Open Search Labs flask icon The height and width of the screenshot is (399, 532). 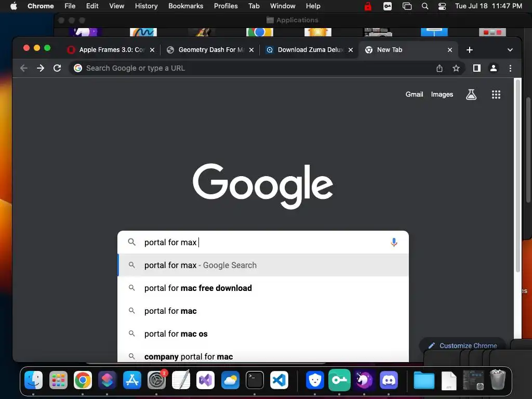[471, 95]
